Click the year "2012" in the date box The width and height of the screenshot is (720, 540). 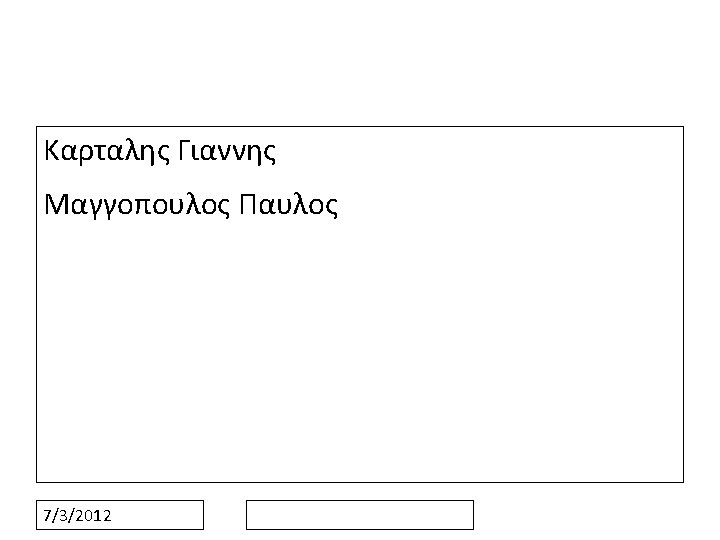(94, 516)
